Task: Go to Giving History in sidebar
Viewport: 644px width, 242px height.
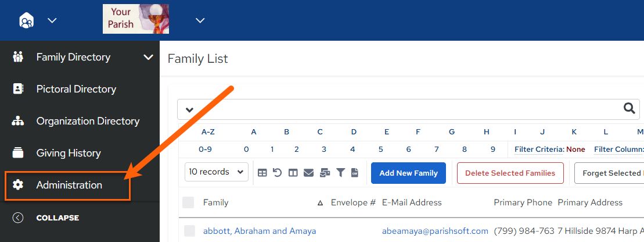Action: tap(68, 153)
